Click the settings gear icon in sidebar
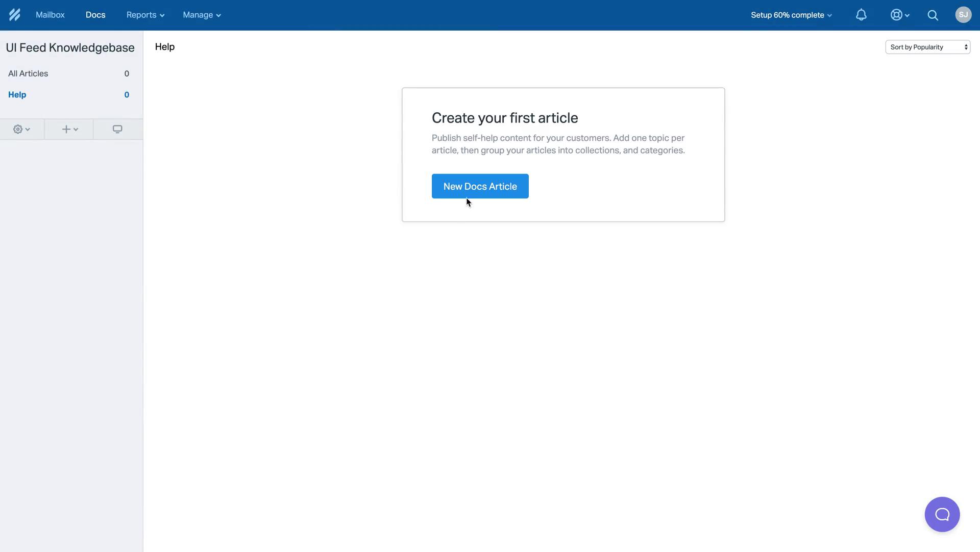Image resolution: width=980 pixels, height=552 pixels. 18,129
